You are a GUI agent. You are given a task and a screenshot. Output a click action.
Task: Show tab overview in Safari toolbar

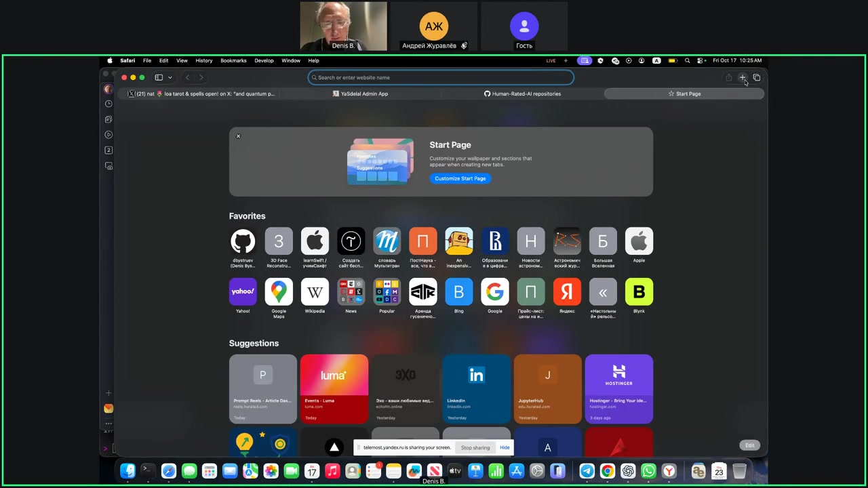coord(757,78)
